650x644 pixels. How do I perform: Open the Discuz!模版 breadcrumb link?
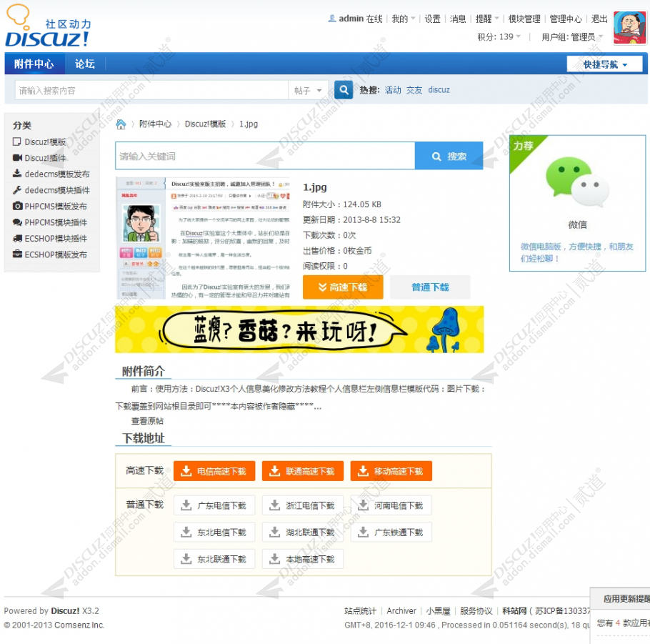click(205, 124)
